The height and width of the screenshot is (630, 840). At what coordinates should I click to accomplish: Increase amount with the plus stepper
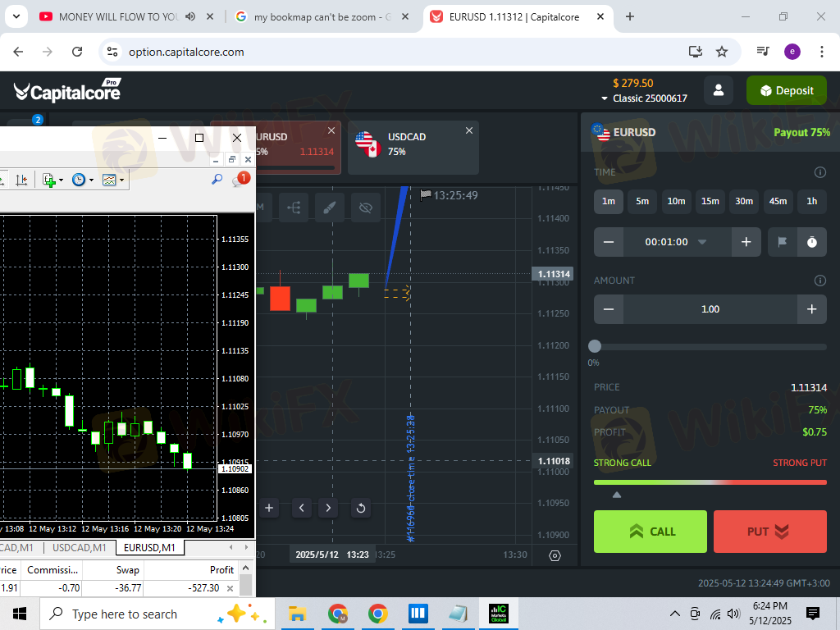click(811, 309)
